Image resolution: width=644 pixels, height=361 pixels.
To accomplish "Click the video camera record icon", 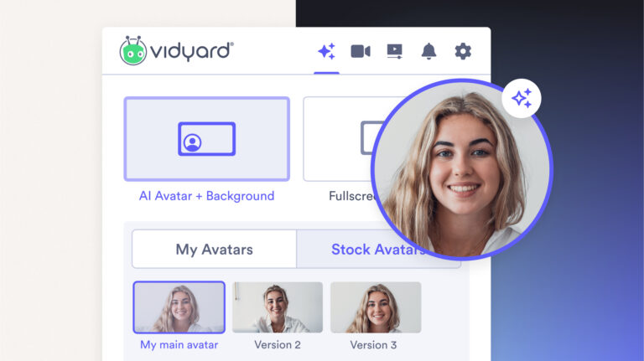I will (x=361, y=52).
